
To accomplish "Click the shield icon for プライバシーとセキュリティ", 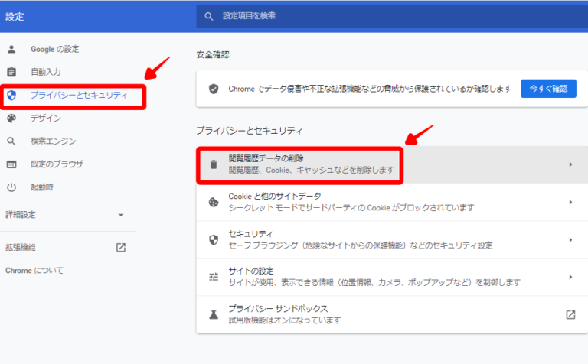I will [11, 96].
